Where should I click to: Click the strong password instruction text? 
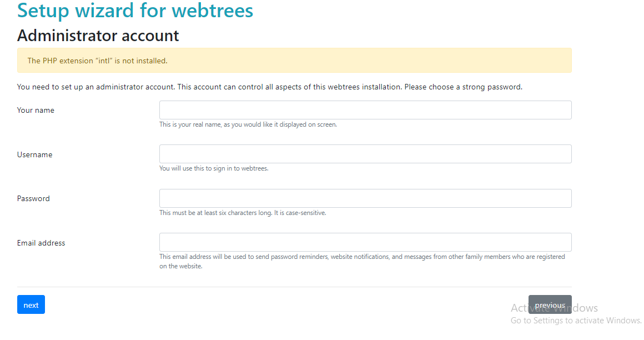(269, 87)
